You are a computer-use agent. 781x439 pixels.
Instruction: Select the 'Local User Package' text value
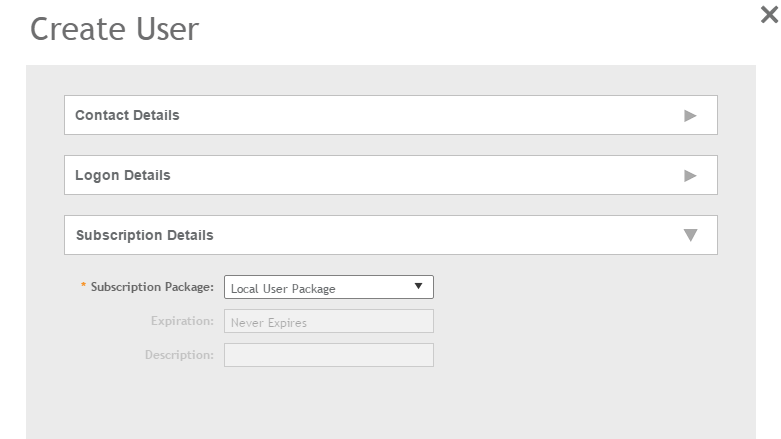[283, 289]
